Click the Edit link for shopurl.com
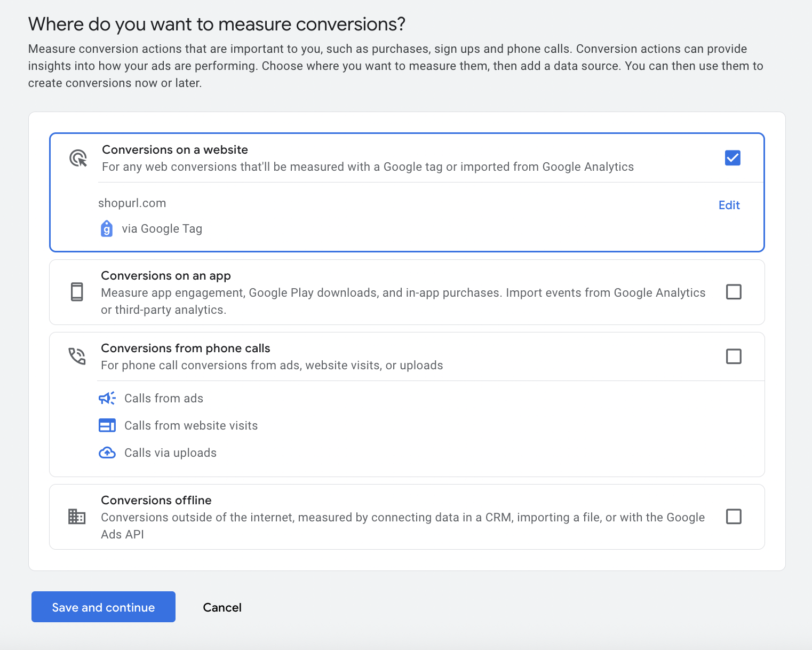The width and height of the screenshot is (812, 650). (x=729, y=205)
